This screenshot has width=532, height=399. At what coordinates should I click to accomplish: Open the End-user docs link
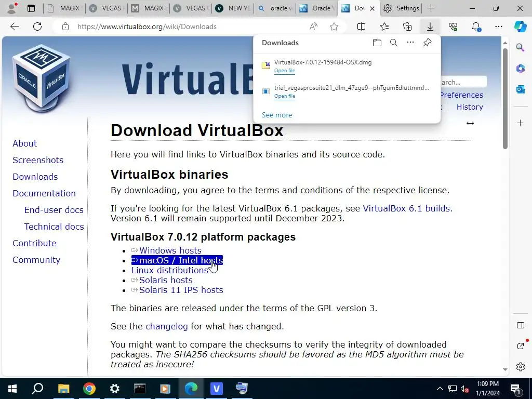(x=54, y=210)
